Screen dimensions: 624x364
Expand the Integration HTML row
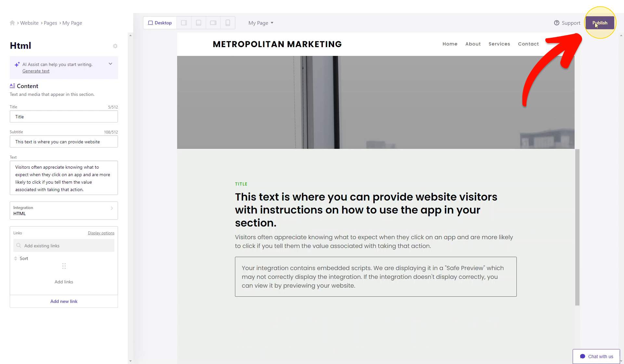pos(64,211)
